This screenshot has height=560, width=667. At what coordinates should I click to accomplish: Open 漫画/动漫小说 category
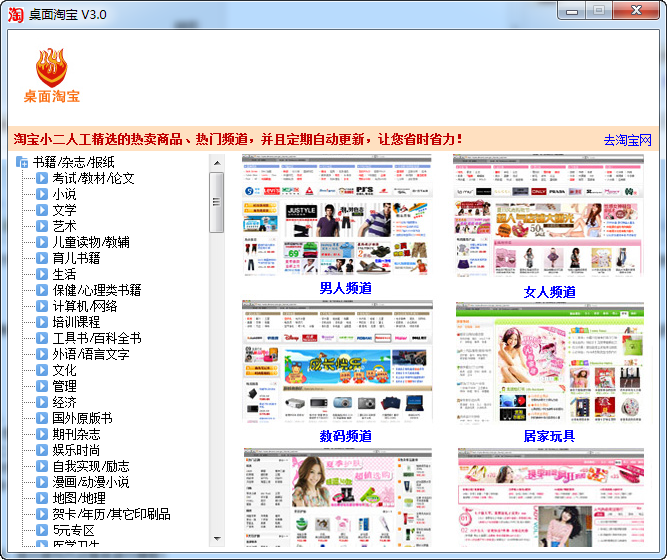coord(91,482)
